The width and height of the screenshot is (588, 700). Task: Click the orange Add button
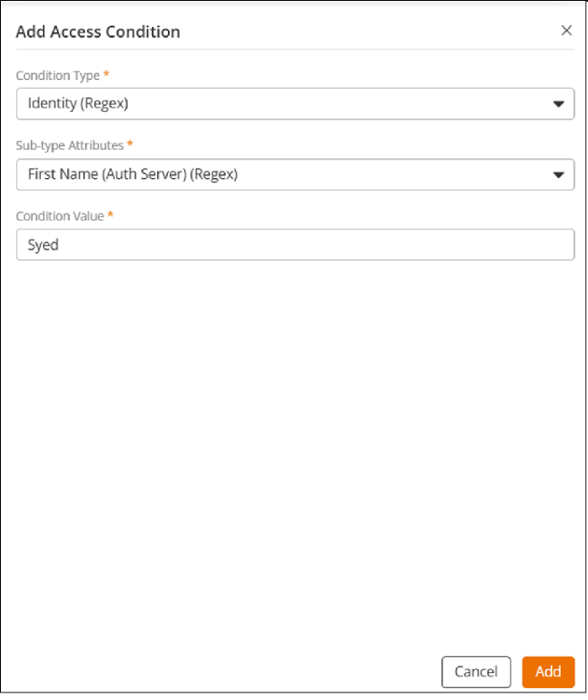(x=549, y=671)
